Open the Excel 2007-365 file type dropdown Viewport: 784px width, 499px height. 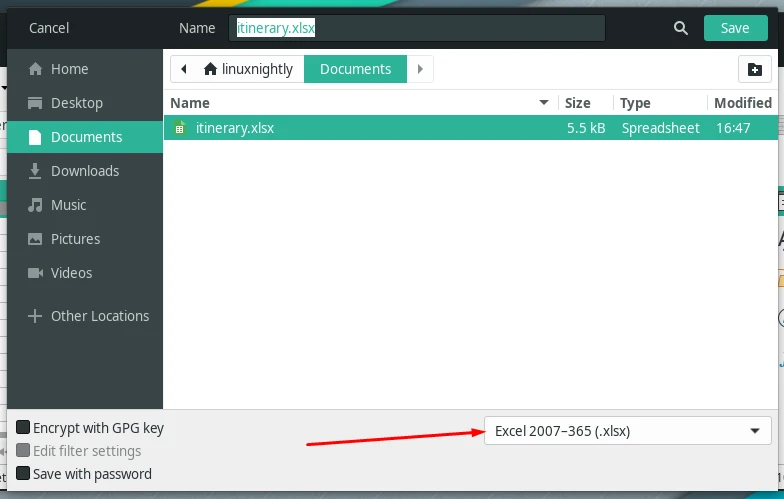click(x=628, y=430)
